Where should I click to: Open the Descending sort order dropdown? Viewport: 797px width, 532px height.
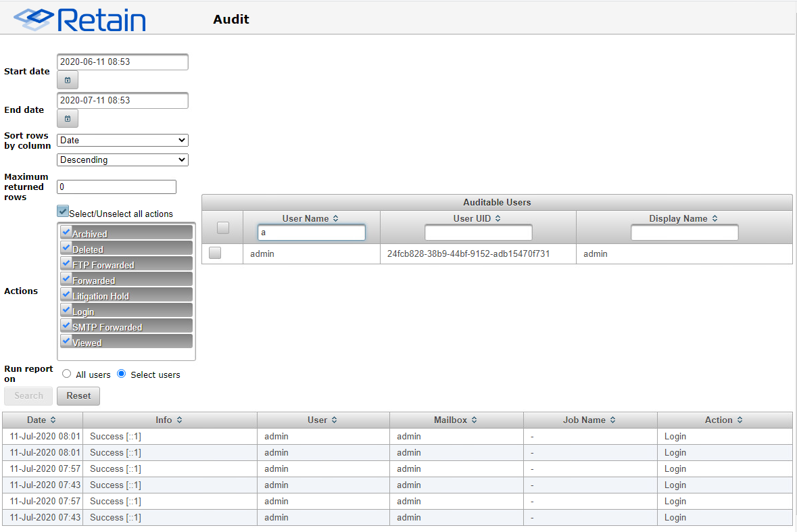[122, 160]
